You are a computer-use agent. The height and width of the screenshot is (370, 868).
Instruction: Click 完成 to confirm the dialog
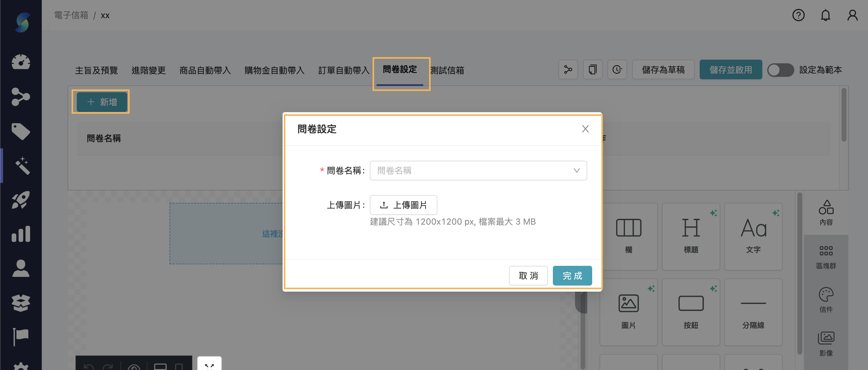572,276
